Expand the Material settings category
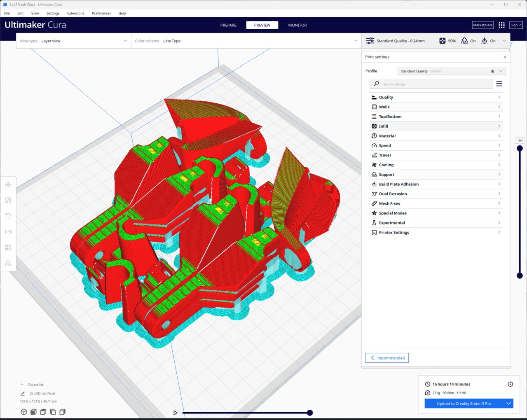527x420 pixels. pos(436,136)
